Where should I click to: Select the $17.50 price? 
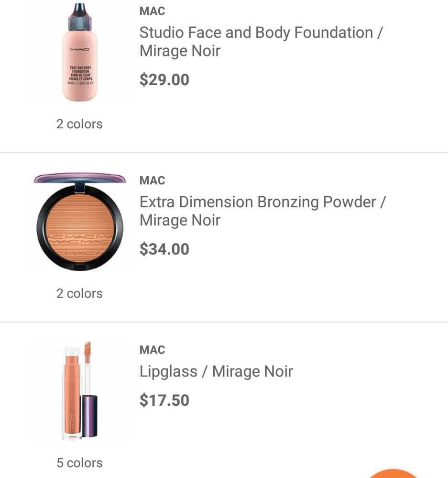click(x=164, y=400)
